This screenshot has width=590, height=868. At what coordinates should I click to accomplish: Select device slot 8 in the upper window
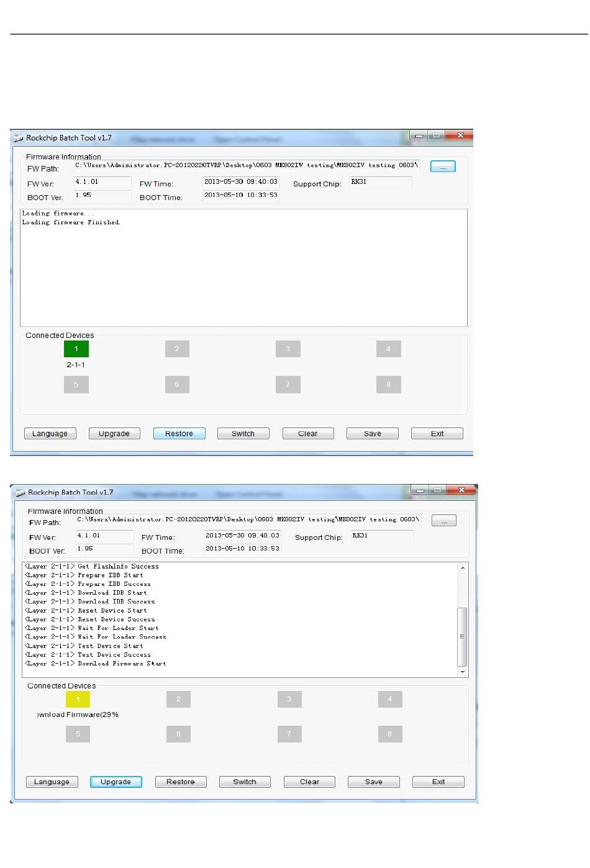tap(389, 385)
